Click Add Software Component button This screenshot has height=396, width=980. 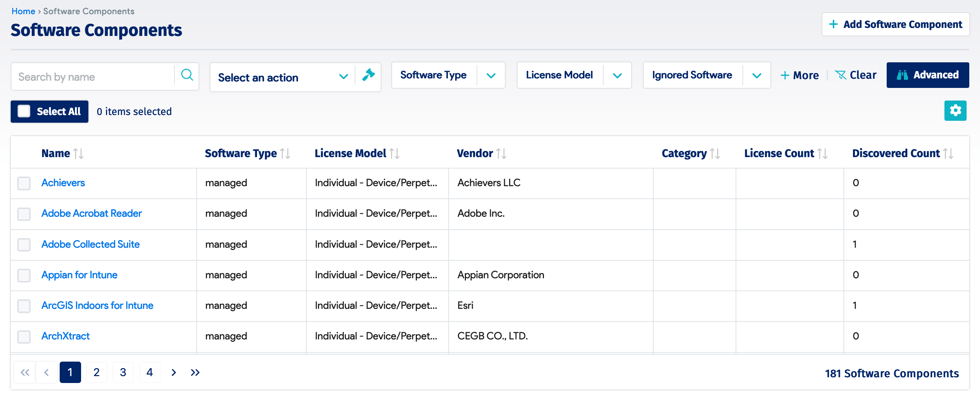click(895, 24)
